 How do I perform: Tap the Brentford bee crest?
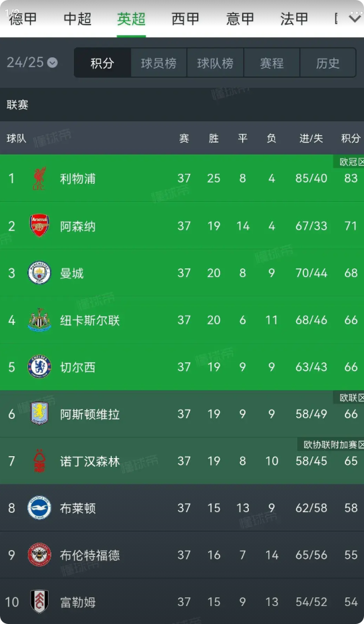pos(39,555)
